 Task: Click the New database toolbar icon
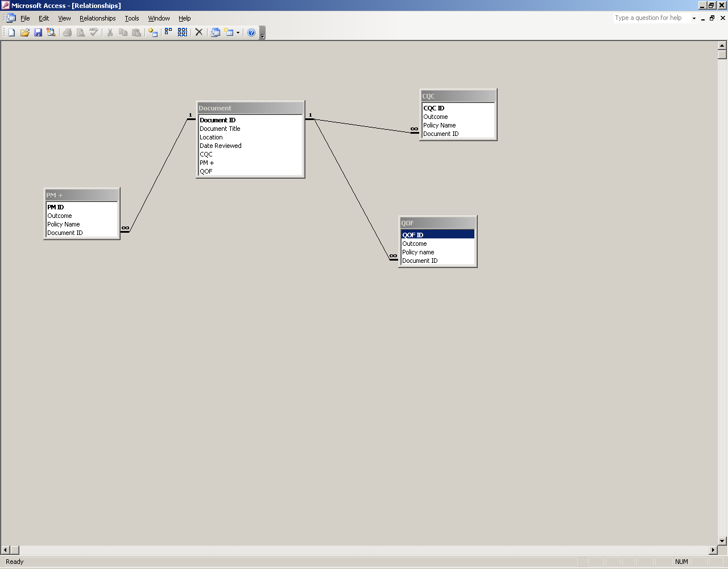[11, 32]
